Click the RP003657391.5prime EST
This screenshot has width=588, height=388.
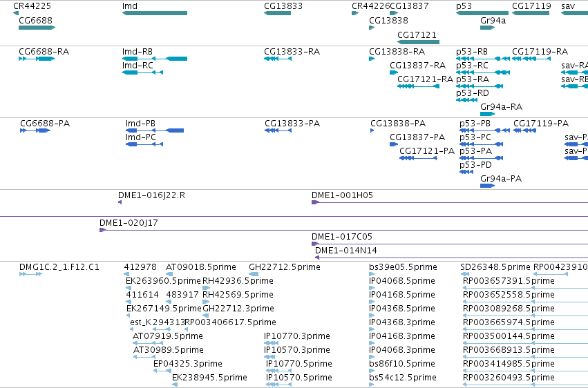click(x=525, y=288)
